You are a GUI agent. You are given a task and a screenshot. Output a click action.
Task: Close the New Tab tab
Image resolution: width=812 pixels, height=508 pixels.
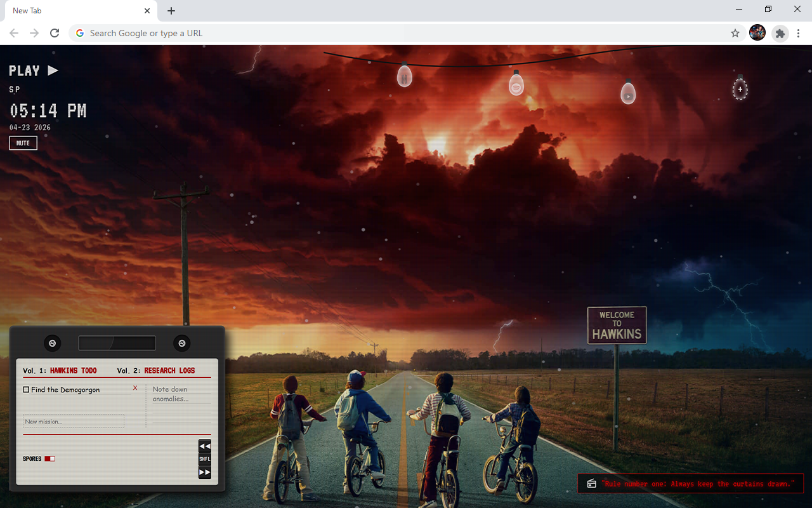147,11
